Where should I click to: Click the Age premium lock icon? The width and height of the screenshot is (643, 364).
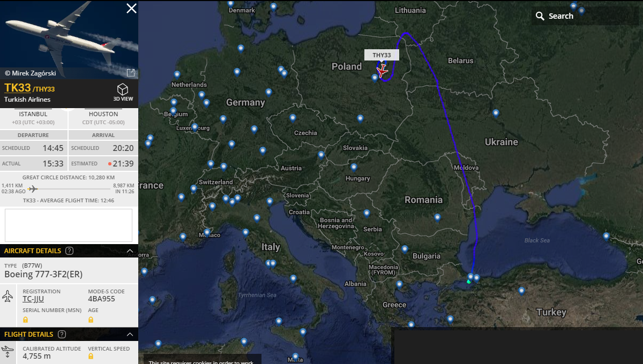[x=91, y=320]
